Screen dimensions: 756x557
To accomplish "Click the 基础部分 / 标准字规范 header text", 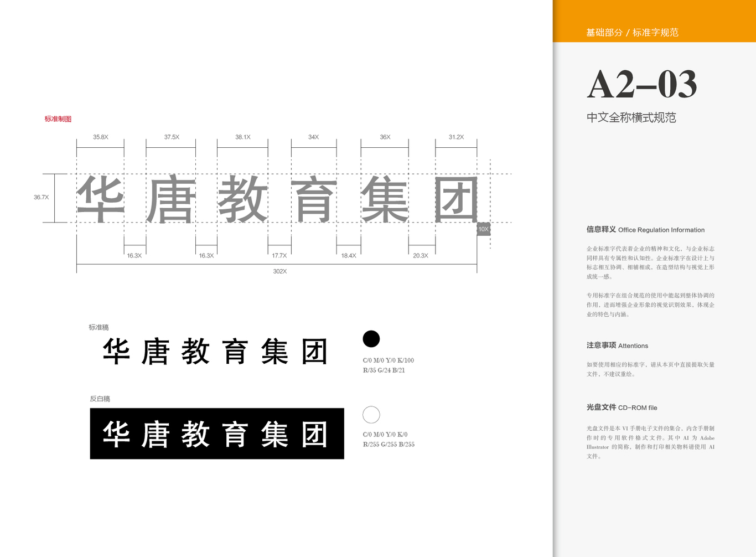I will tap(633, 33).
